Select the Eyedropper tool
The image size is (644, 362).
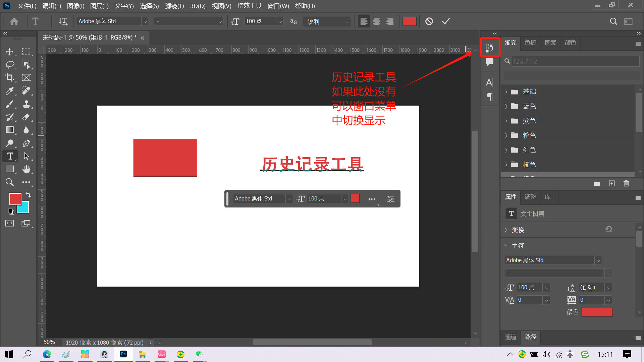pyautogui.click(x=9, y=90)
